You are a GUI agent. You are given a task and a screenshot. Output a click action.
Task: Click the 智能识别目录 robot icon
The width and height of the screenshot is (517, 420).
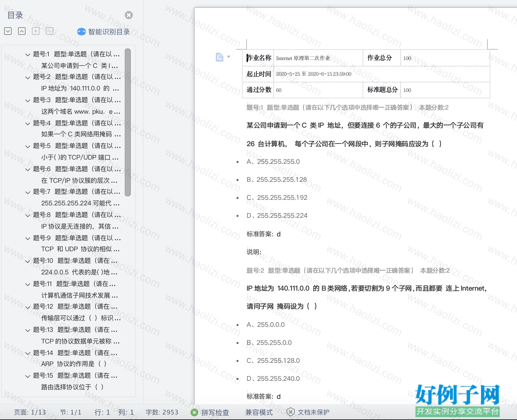(82, 32)
